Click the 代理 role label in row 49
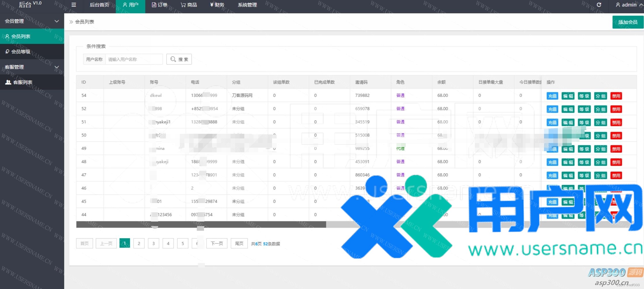Image resolution: width=644 pixels, height=289 pixels. [401, 149]
